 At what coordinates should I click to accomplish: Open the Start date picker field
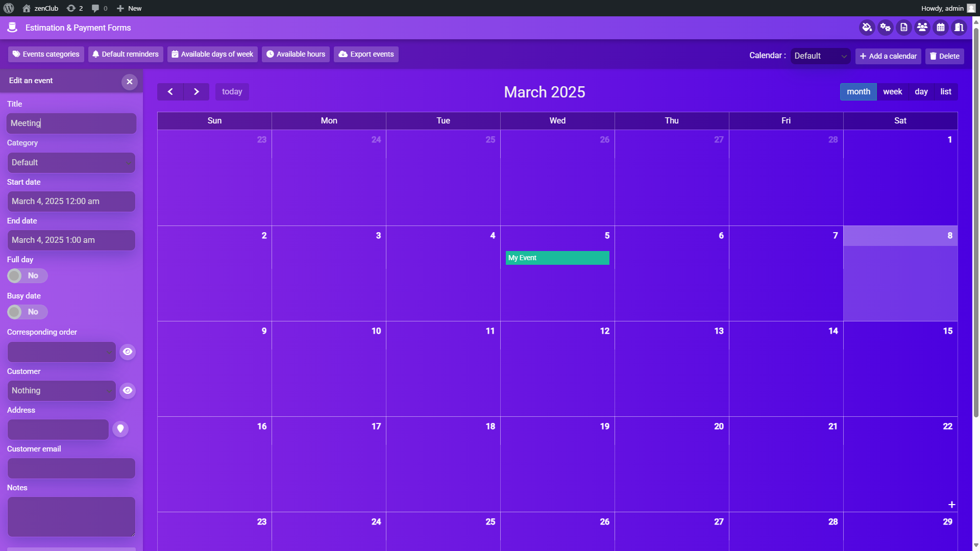pos(71,202)
